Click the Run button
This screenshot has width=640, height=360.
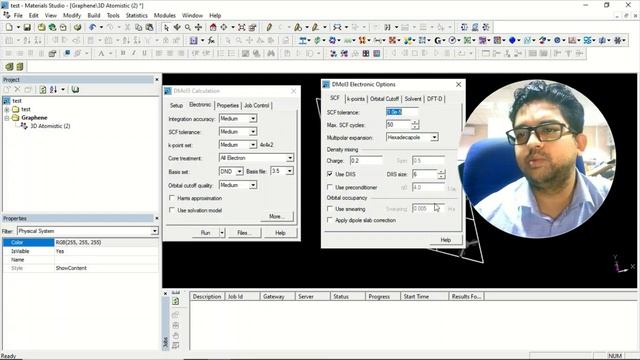[x=205, y=233]
